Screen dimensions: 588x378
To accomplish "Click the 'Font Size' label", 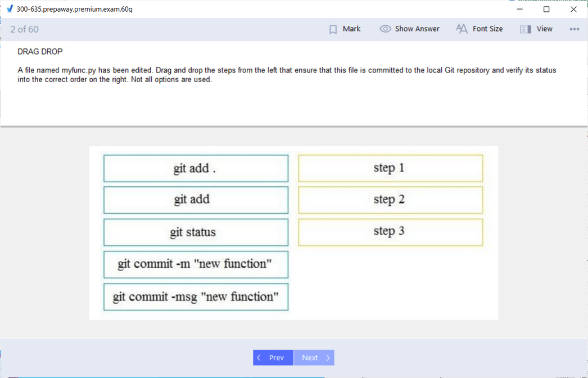I will pos(487,29).
